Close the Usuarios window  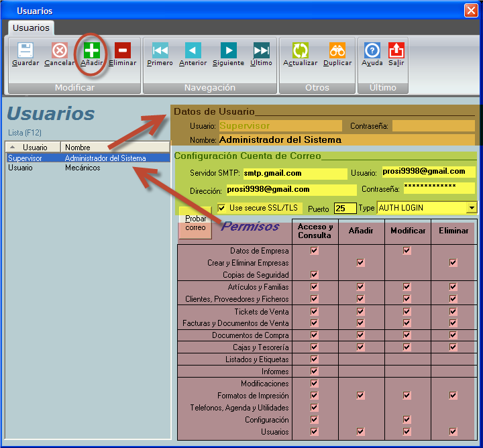[x=471, y=11]
